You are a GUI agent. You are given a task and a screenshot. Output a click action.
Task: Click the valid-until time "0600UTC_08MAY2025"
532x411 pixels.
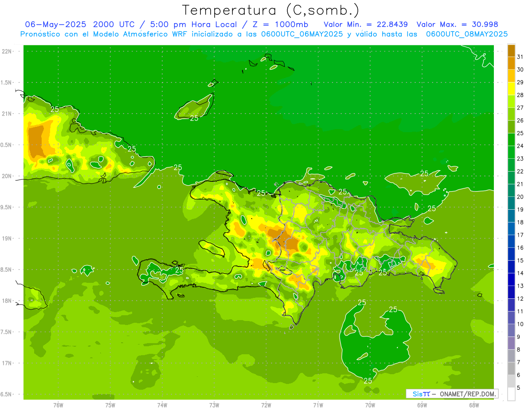click(467, 34)
